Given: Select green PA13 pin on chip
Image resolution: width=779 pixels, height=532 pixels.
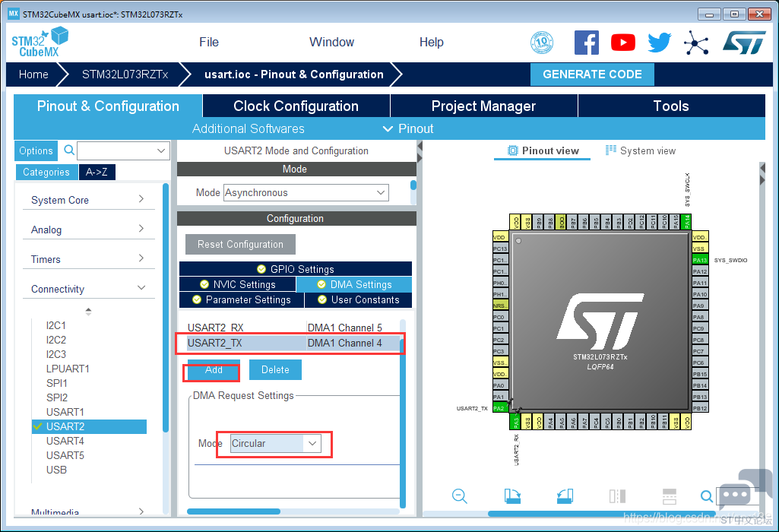Looking at the screenshot, I should 700,260.
